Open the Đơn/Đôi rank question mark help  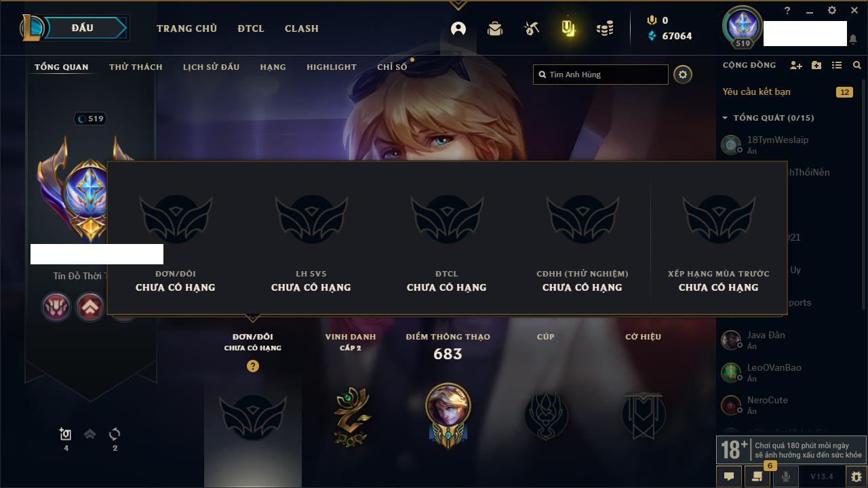(253, 366)
